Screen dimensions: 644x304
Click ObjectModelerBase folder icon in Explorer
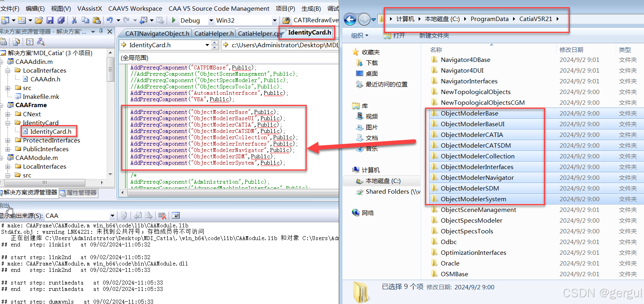tap(434, 113)
